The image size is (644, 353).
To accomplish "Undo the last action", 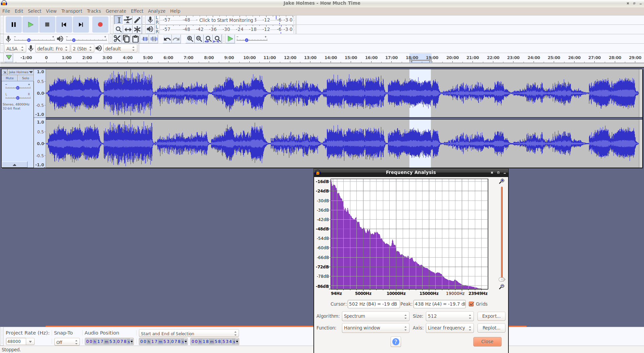I will [167, 39].
